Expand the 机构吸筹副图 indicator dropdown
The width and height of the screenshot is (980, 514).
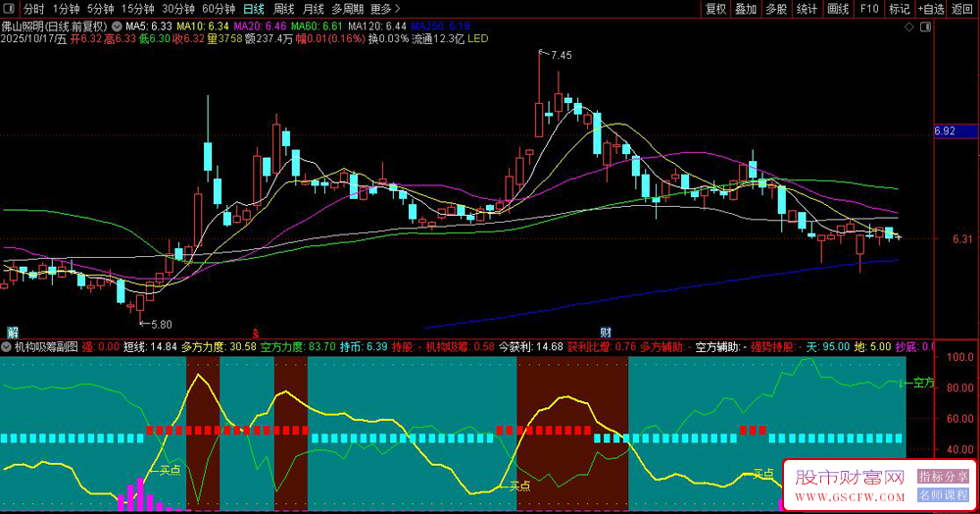tap(7, 346)
